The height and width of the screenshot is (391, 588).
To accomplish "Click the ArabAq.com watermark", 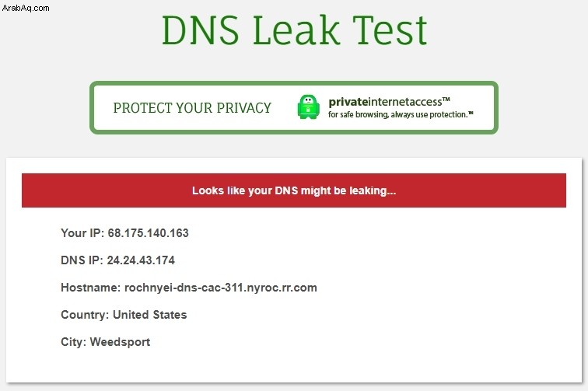I will click(26, 8).
